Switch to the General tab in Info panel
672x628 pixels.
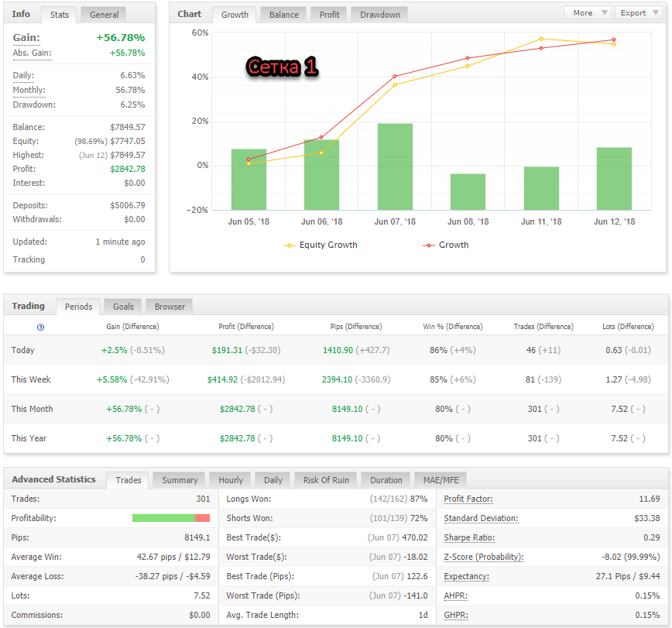[105, 15]
